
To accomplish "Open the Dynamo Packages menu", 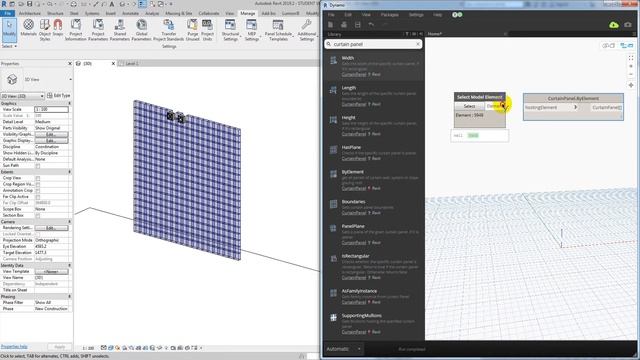I will (389, 15).
